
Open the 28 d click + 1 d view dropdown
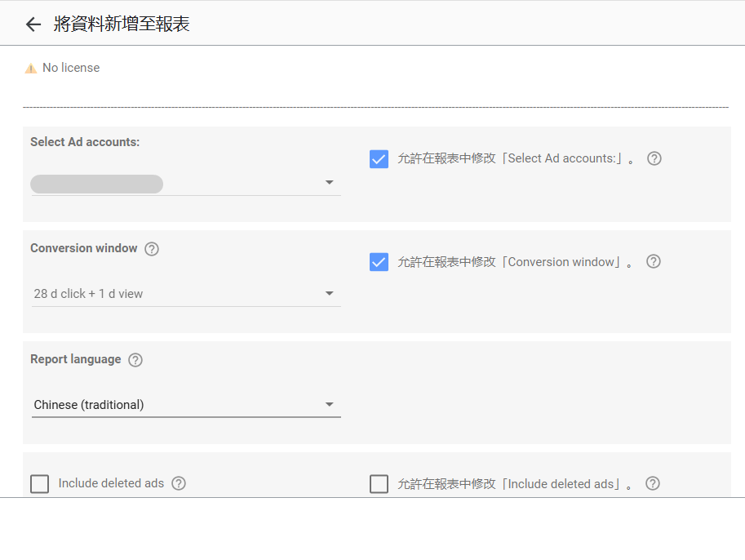(185, 294)
